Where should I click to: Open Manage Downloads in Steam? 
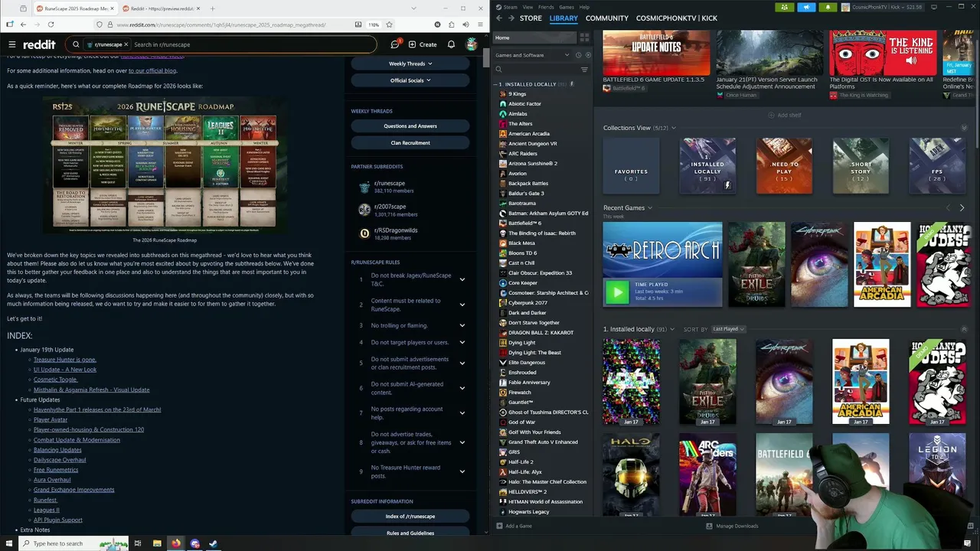click(x=733, y=526)
